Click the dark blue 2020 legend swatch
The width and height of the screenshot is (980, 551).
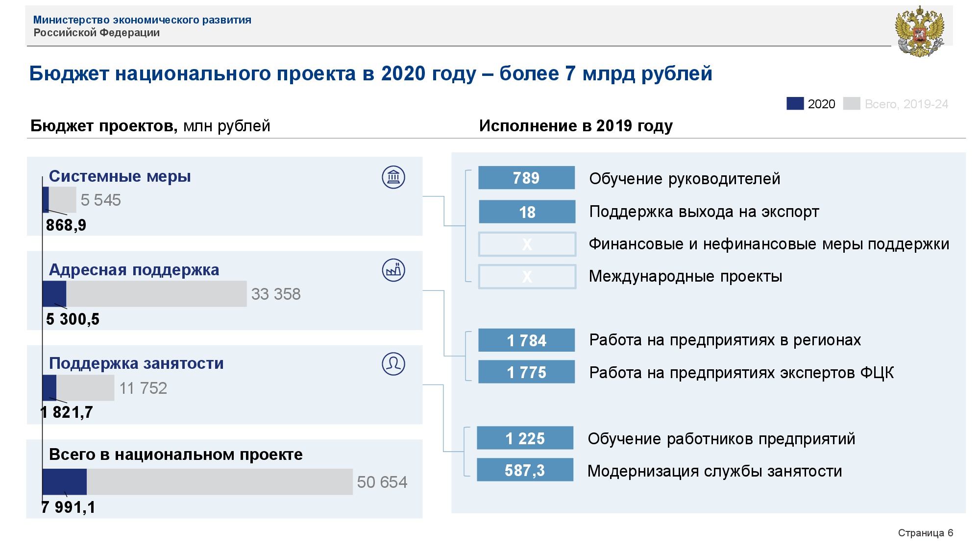tap(795, 103)
